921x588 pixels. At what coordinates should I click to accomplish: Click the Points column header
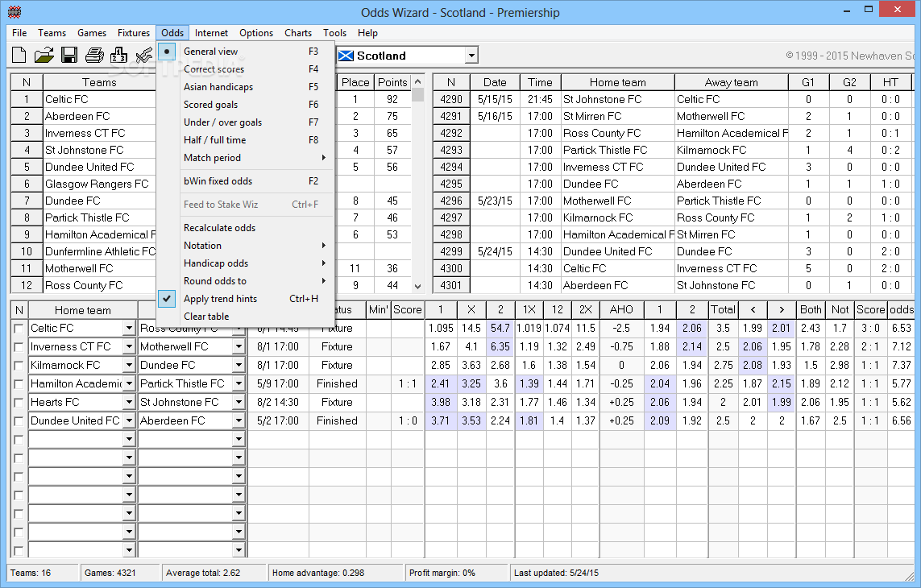tap(392, 82)
